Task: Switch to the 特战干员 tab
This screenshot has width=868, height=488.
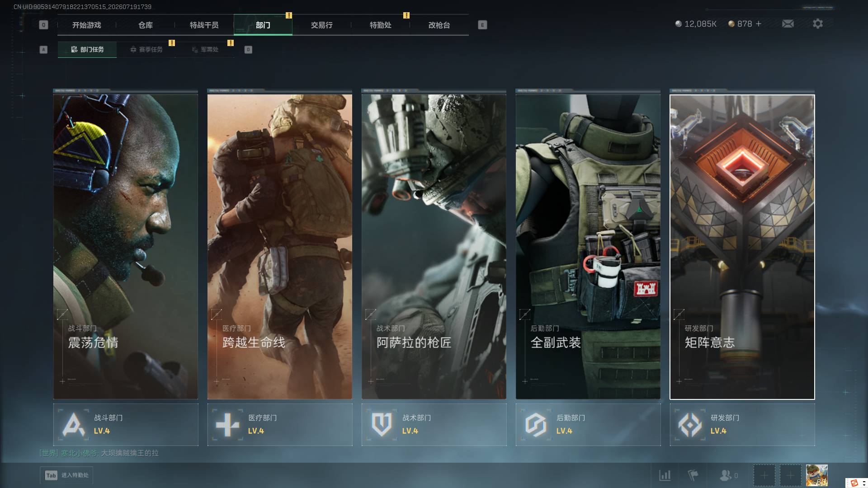Action: (x=204, y=25)
